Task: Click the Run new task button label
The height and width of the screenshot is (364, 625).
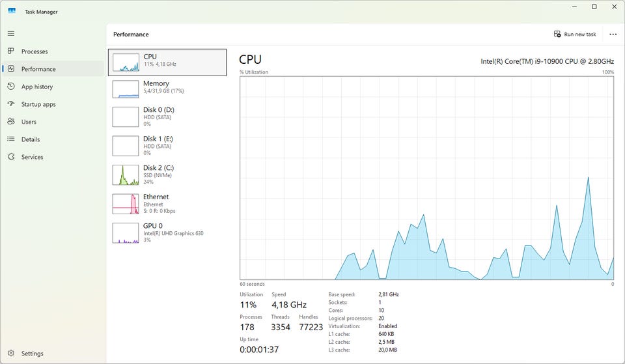Action: (580, 35)
